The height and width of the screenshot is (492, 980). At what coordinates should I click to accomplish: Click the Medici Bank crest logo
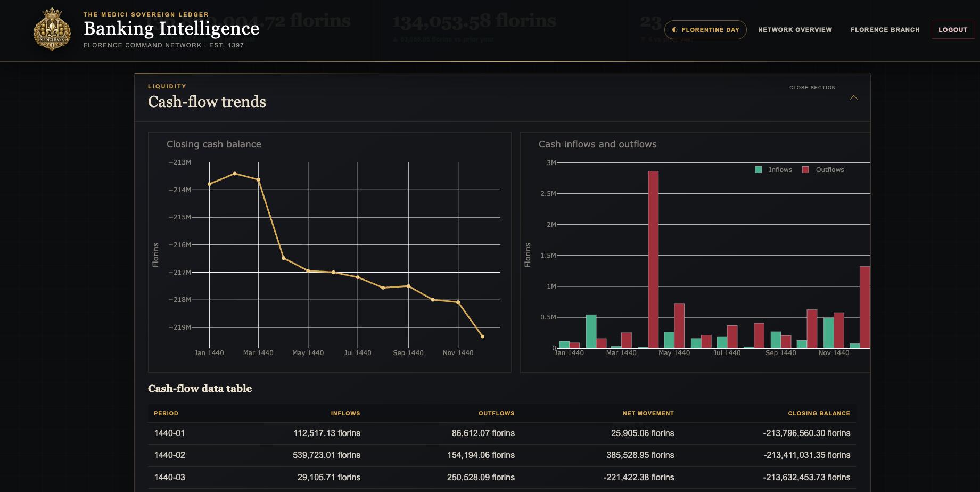[52, 29]
